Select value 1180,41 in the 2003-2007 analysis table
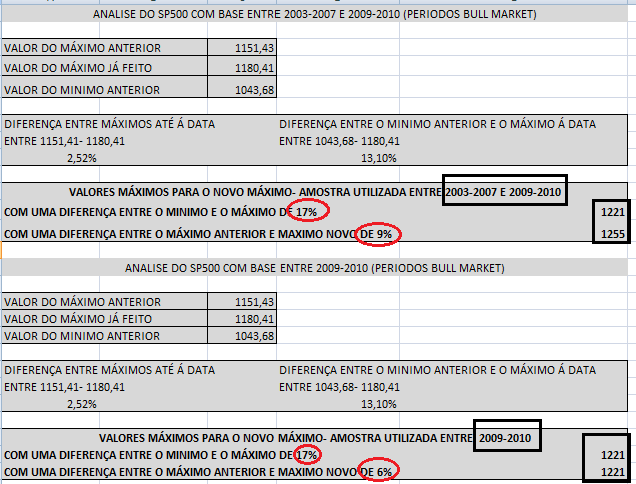This screenshot has width=636, height=484. tap(255, 68)
